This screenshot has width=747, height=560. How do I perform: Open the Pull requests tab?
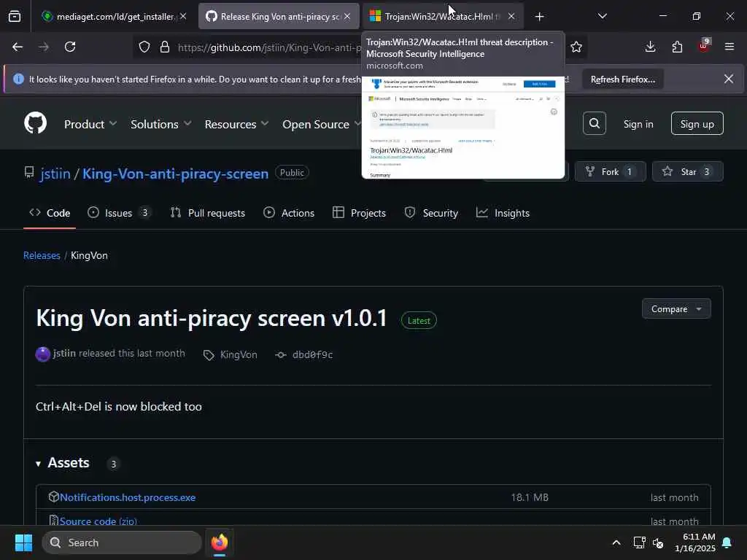tap(208, 213)
